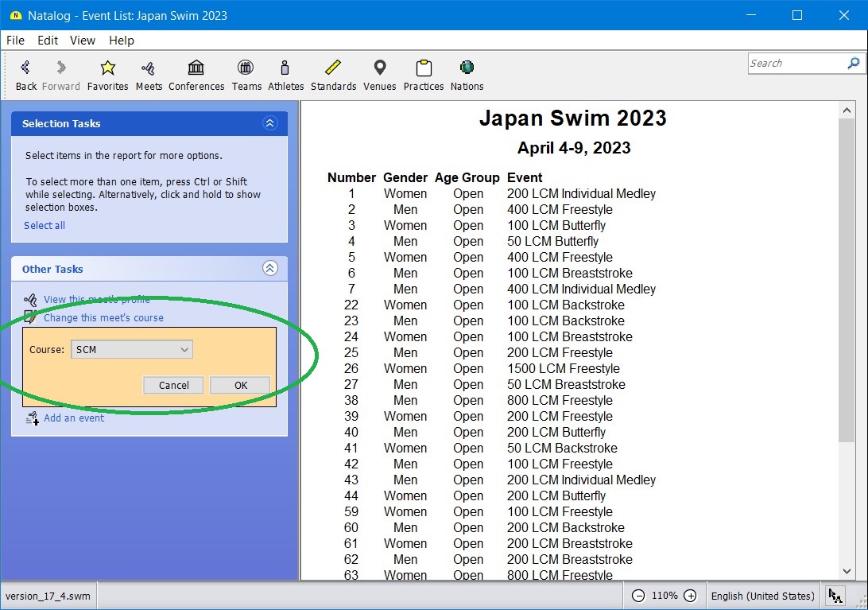Open Conferences building icon
868x610 pixels.
click(x=196, y=68)
